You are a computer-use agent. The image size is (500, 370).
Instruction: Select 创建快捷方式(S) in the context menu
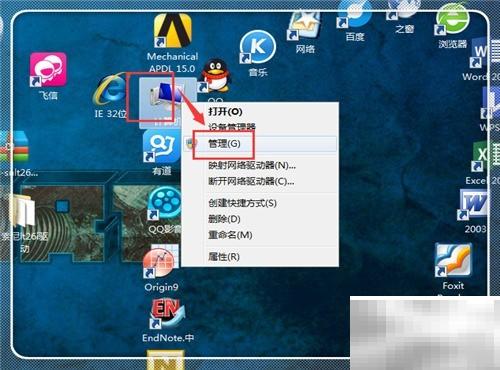pos(260,203)
